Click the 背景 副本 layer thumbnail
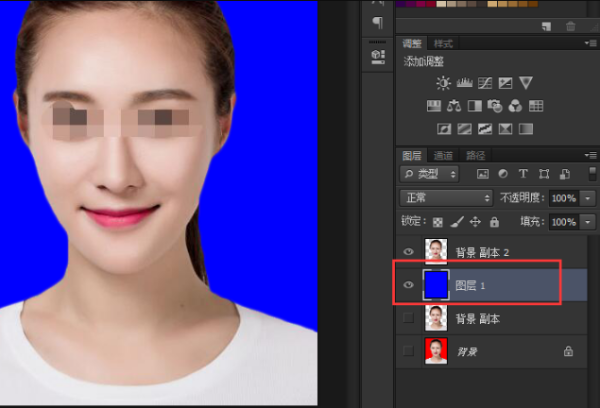600x408 pixels. pos(436,318)
